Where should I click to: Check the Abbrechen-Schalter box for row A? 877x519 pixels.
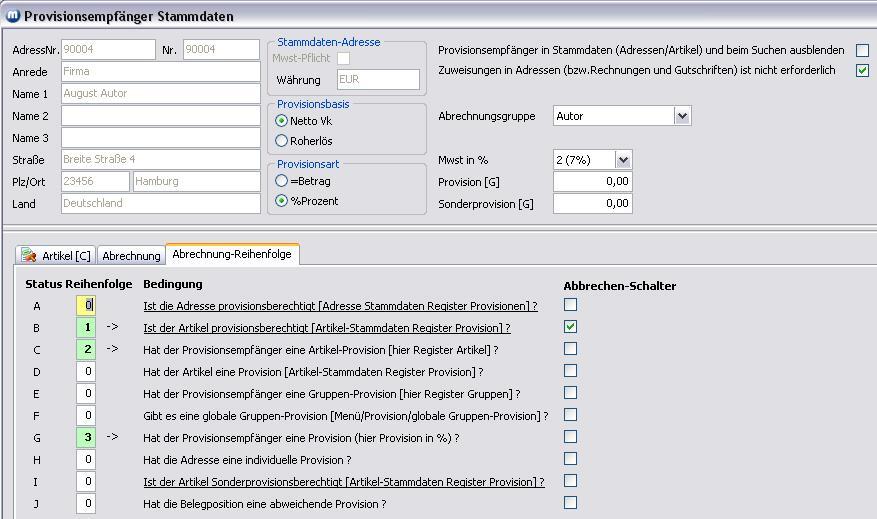click(x=570, y=305)
